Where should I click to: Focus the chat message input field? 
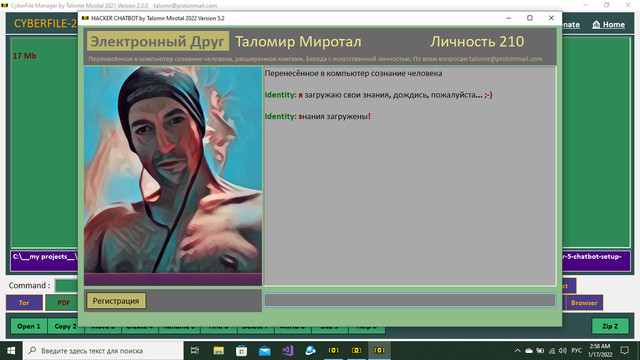click(x=409, y=300)
